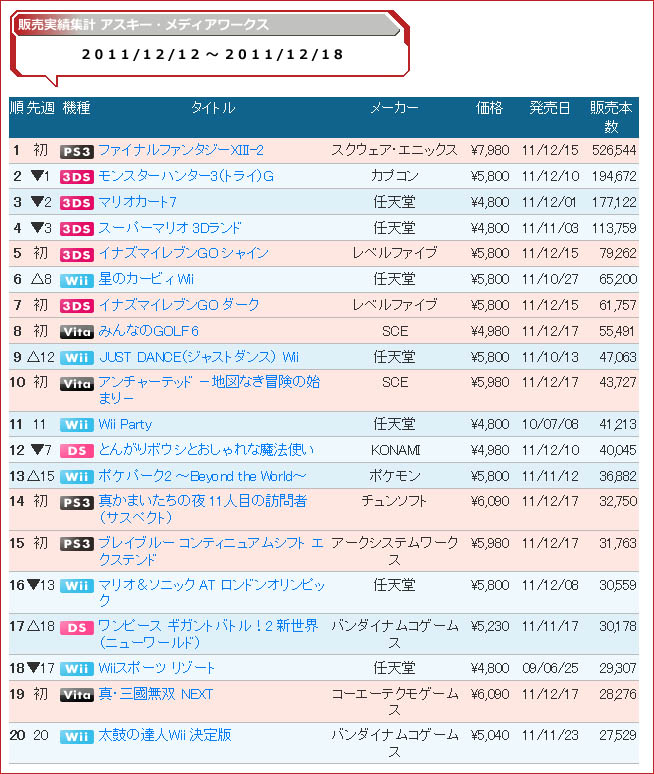Open the イナズマイレブンGO シャイン link
This screenshot has height=774, width=654.
pyautogui.click(x=183, y=253)
